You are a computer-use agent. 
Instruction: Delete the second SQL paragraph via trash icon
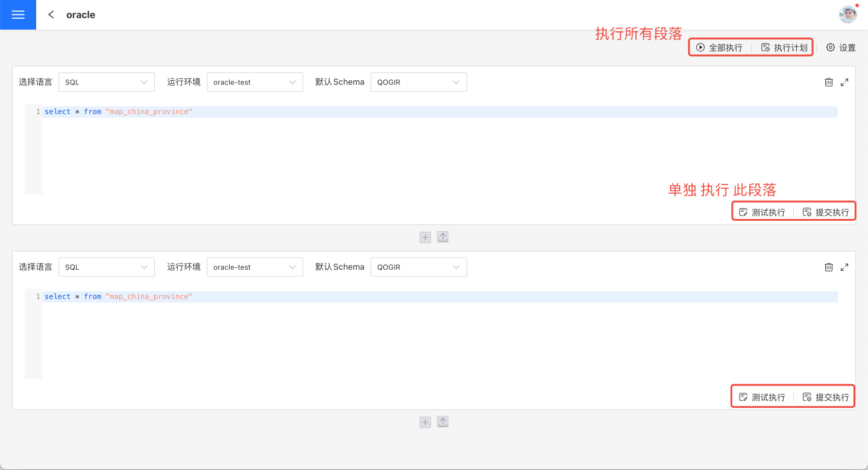(829, 267)
